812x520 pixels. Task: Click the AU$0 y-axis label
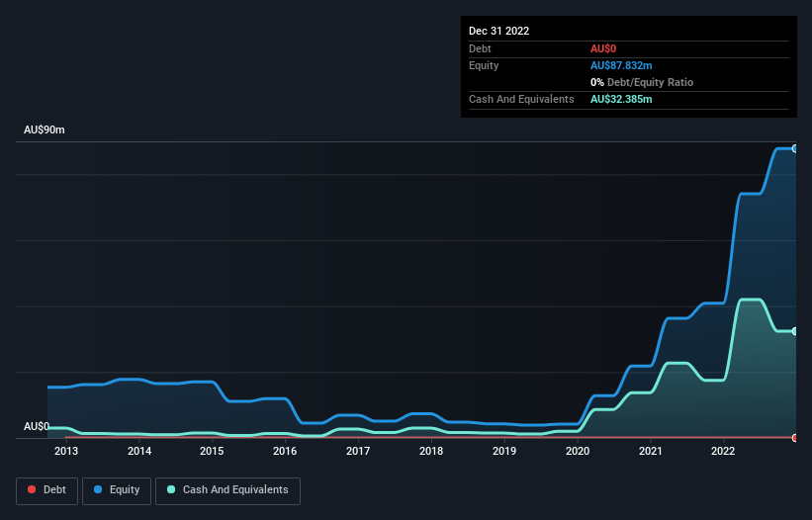[37, 426]
